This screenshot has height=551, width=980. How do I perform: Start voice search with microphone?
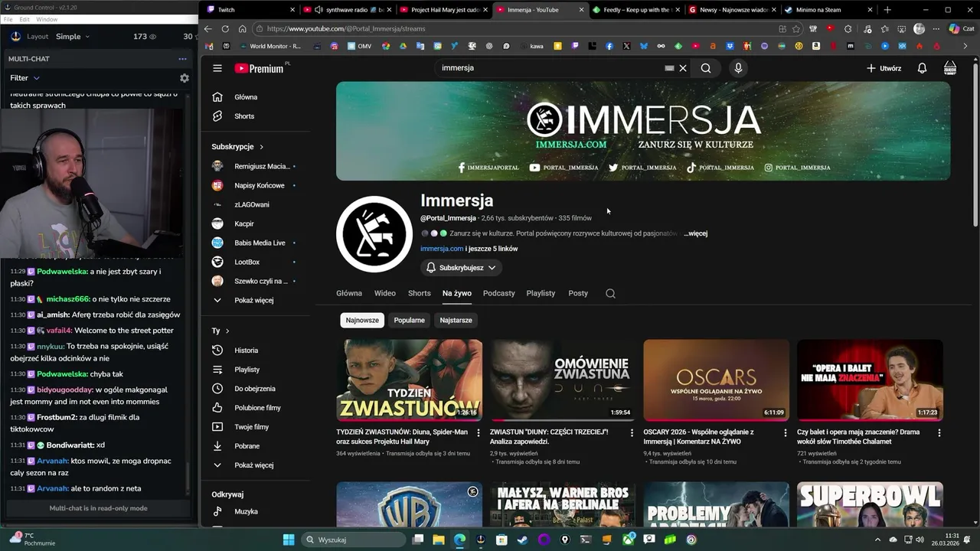738,68
